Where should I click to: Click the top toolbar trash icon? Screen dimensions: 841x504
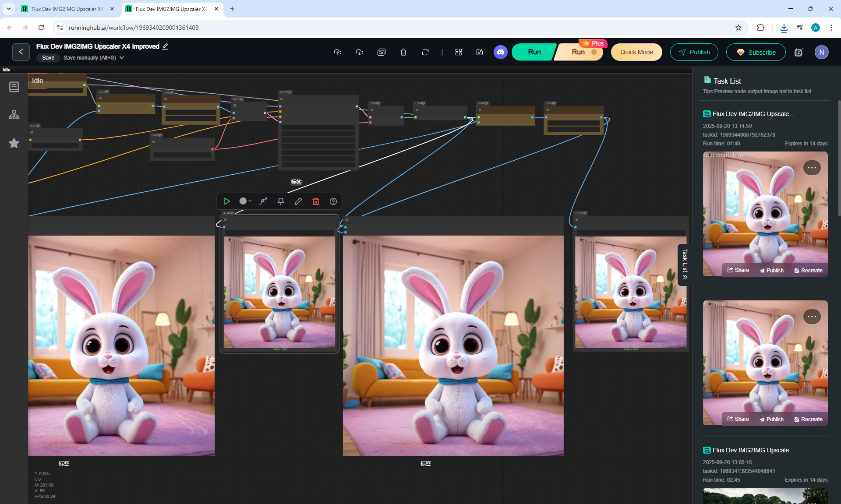pos(403,52)
